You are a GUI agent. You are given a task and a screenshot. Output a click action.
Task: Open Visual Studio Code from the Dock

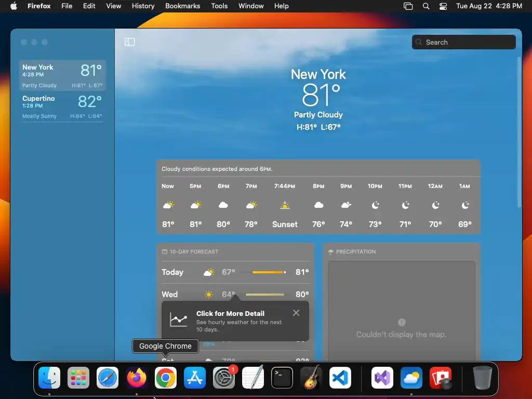340,378
